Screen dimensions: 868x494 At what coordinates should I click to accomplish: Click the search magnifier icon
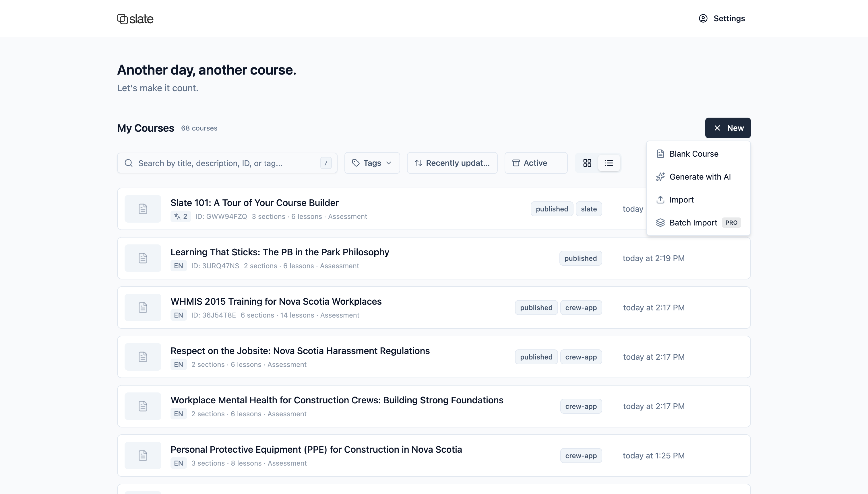click(x=129, y=163)
